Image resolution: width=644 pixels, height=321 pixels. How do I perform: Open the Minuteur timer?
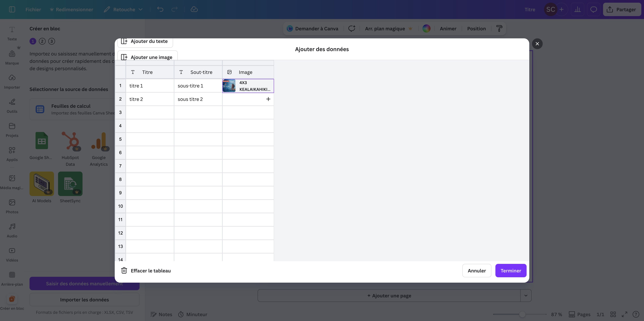click(x=193, y=314)
